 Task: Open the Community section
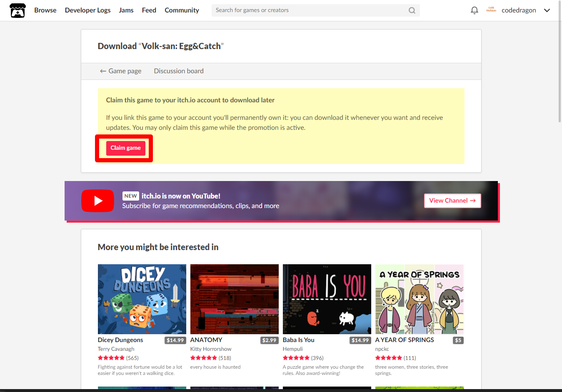(x=182, y=10)
